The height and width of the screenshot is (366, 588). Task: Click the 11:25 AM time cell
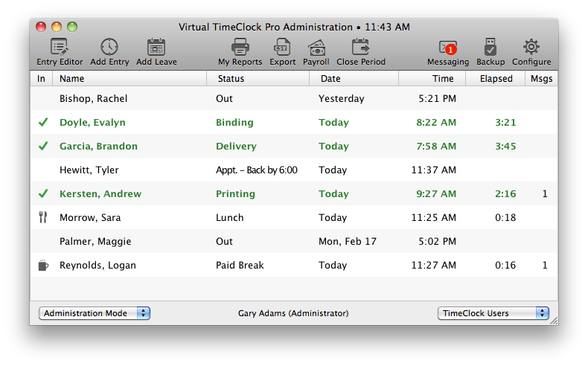(x=433, y=218)
